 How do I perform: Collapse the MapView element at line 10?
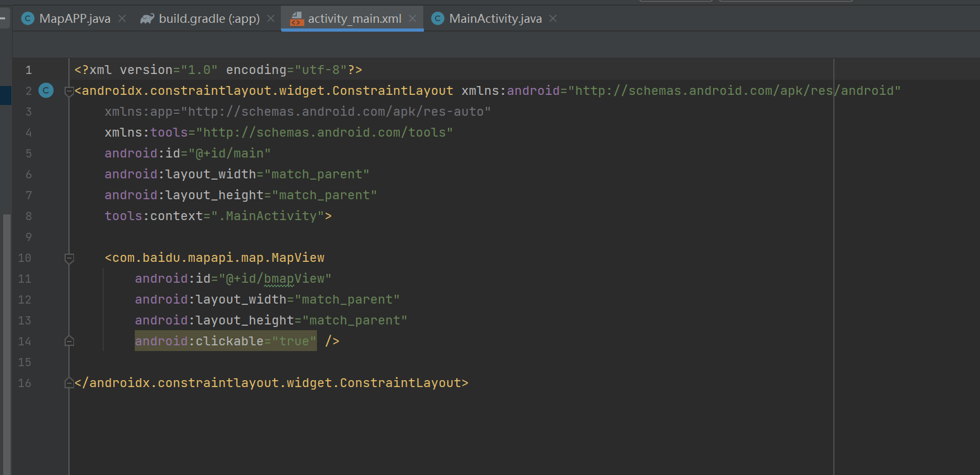(69, 258)
